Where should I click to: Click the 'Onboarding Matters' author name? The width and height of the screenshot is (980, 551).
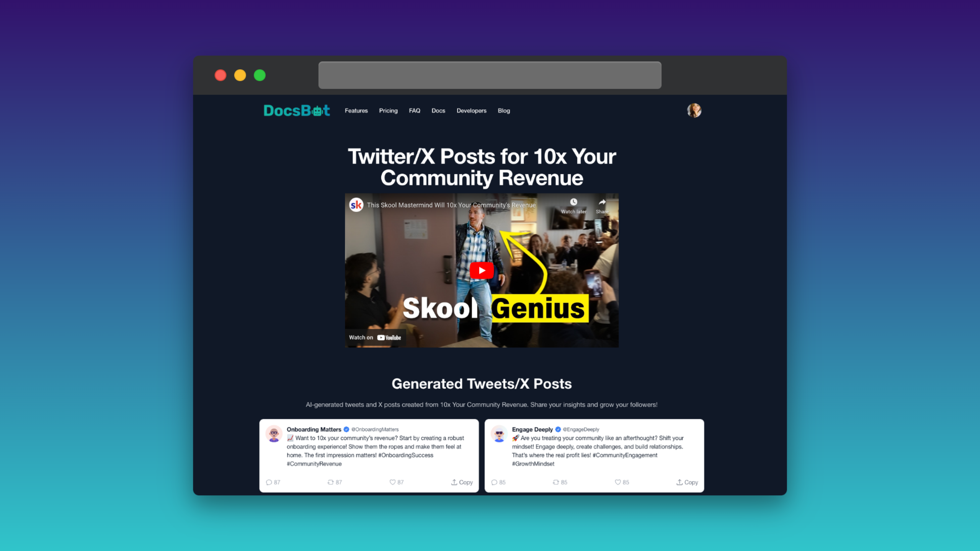(314, 429)
